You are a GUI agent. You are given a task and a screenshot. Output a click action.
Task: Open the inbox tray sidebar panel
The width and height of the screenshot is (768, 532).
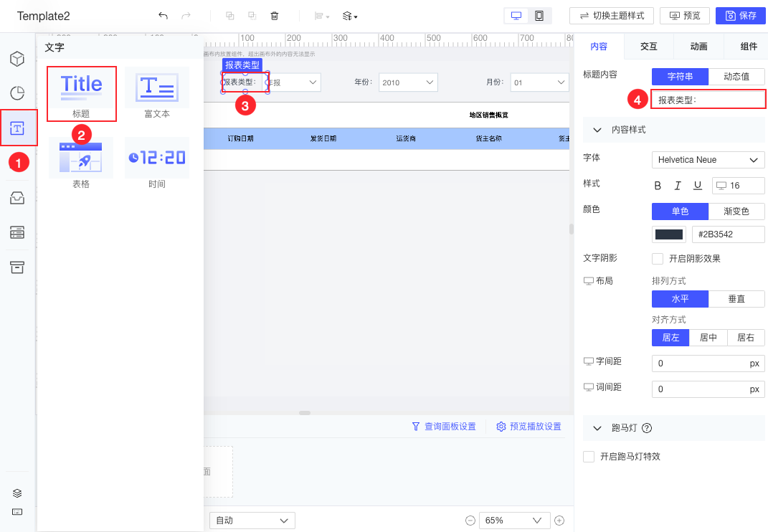[17, 198]
